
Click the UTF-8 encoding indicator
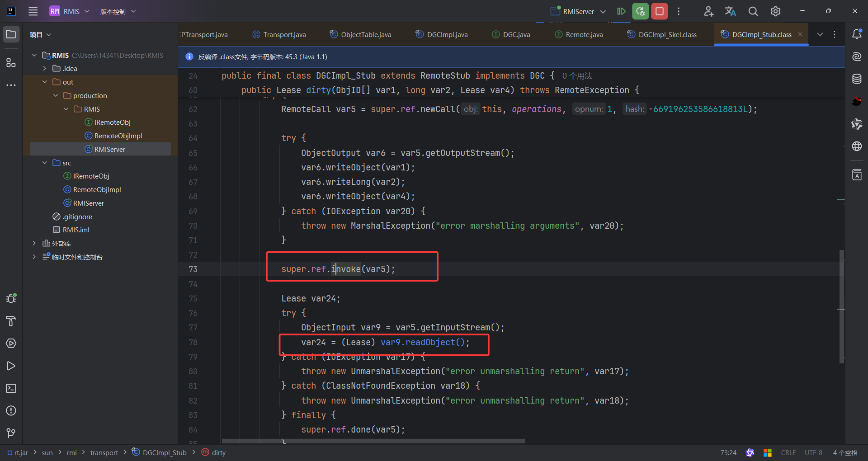pyautogui.click(x=813, y=452)
